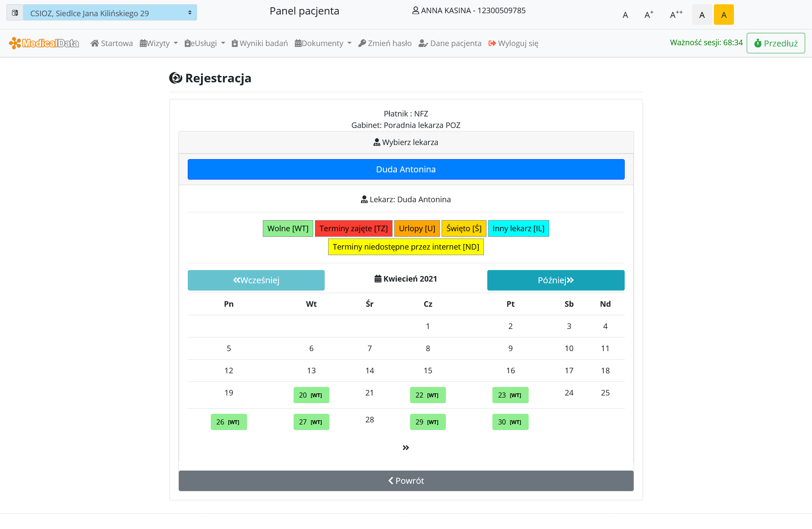This screenshot has height=529, width=812.
Task: Go to next month with Później
Action: click(556, 280)
